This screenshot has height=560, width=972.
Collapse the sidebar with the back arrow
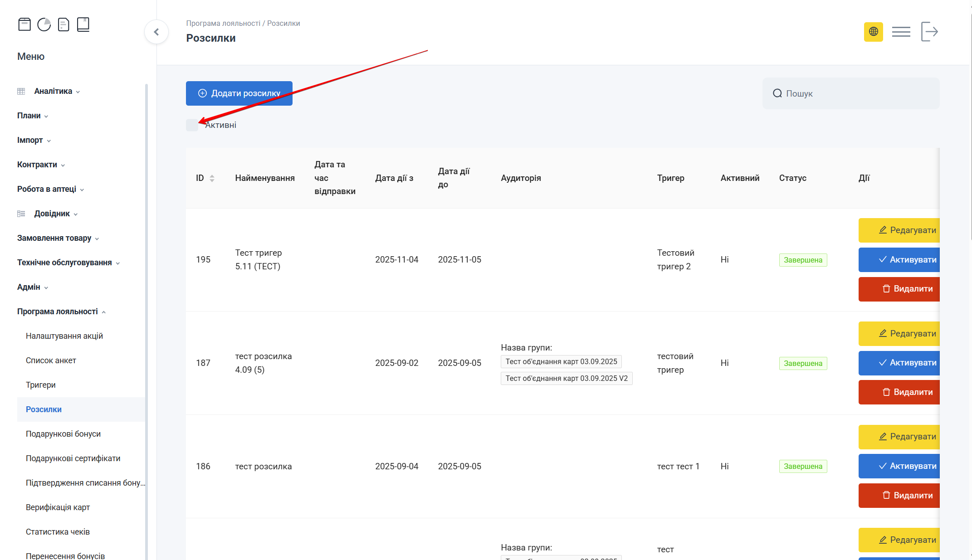pos(156,32)
